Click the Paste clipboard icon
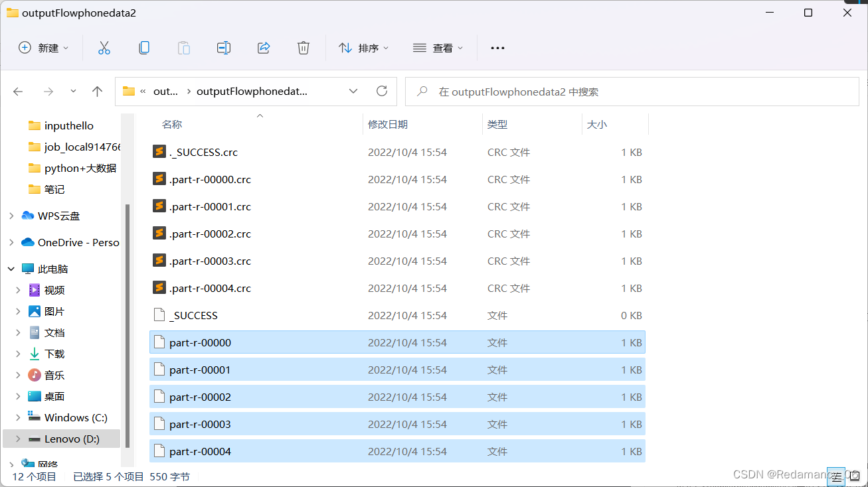Viewport: 868px width, 487px height. point(184,48)
